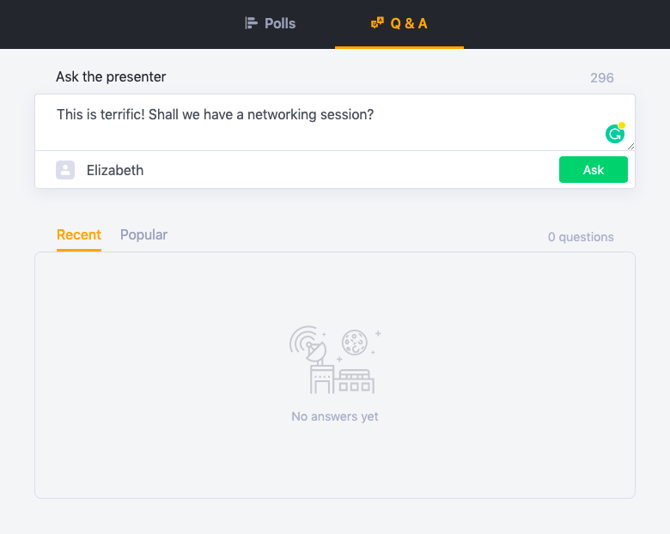Click the No answers yet message
This screenshot has width=670, height=534.
(x=335, y=416)
